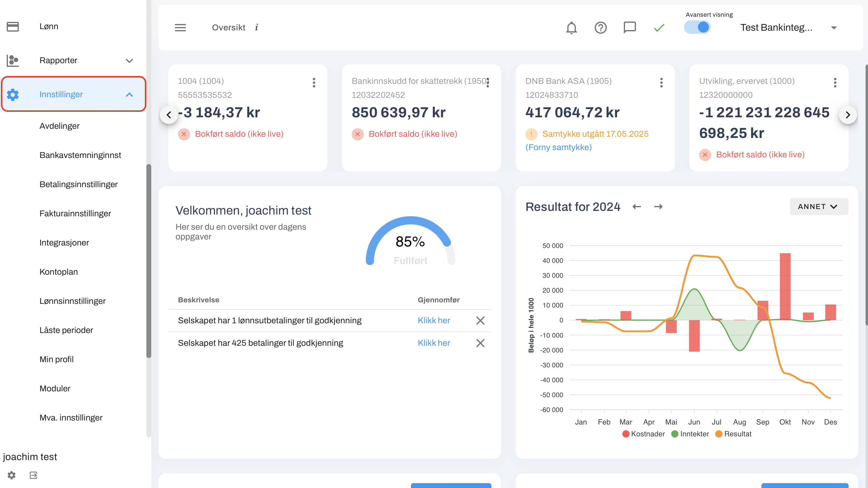This screenshot has width=868, height=488.
Task: Open Kontoplan in the settings submenu
Action: coord(59,272)
